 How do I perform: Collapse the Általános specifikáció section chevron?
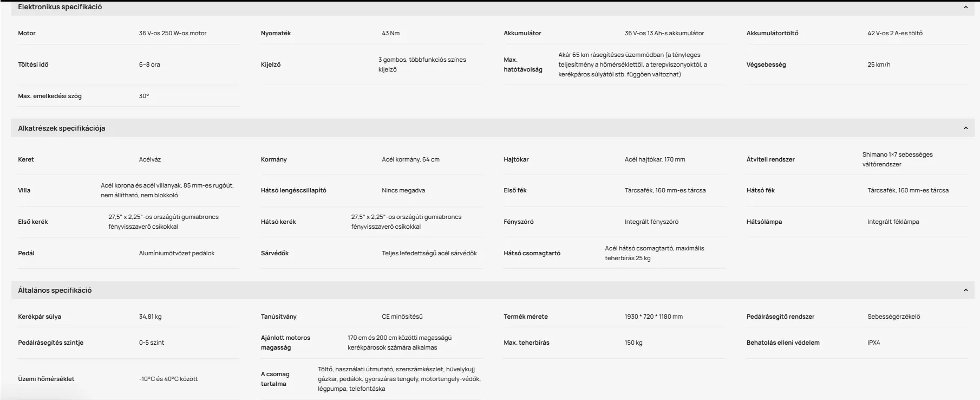click(965, 290)
